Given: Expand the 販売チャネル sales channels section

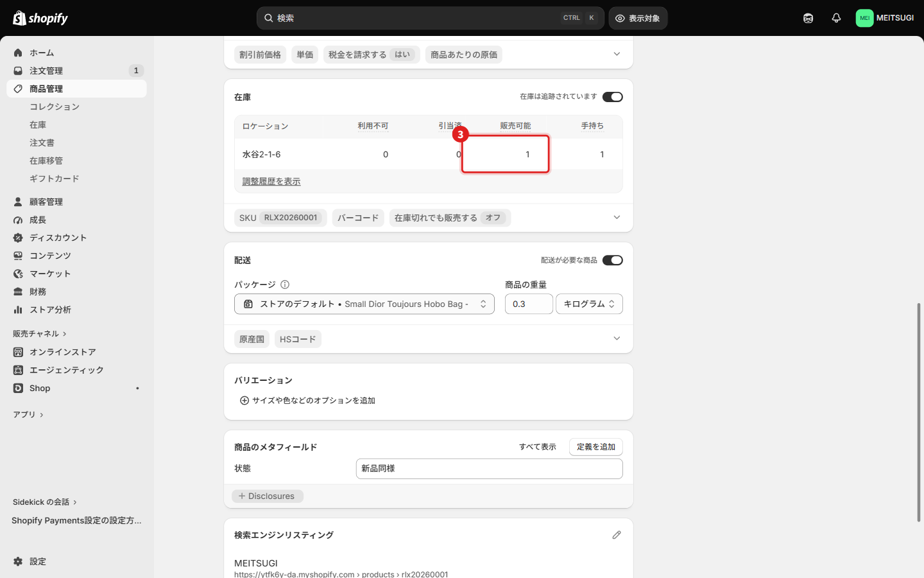Looking at the screenshot, I should pyautogui.click(x=40, y=333).
